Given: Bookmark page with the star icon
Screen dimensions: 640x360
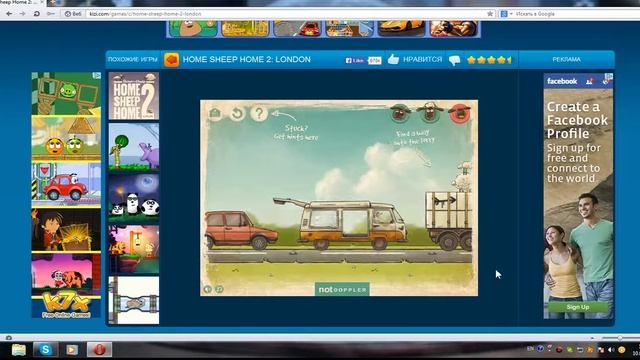Looking at the screenshot, I should pyautogui.click(x=490, y=14).
